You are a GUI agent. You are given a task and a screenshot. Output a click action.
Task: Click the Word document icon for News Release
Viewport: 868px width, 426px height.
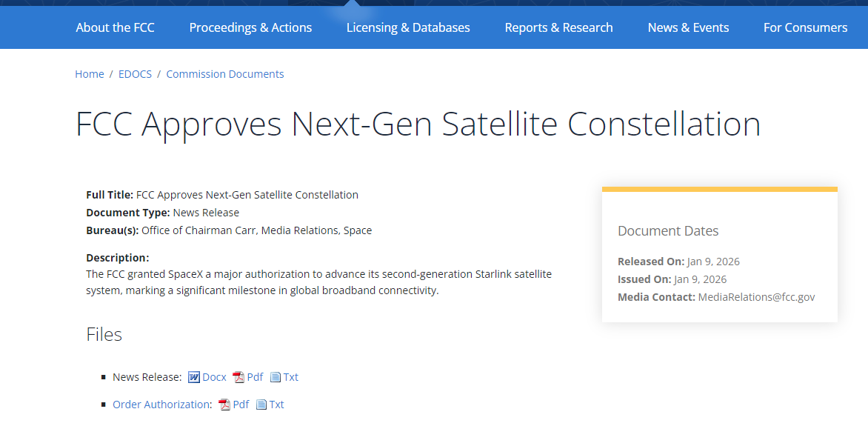pyautogui.click(x=194, y=377)
